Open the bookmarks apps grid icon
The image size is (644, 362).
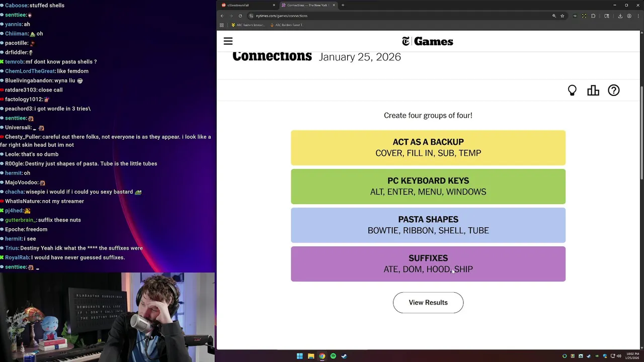222,25
